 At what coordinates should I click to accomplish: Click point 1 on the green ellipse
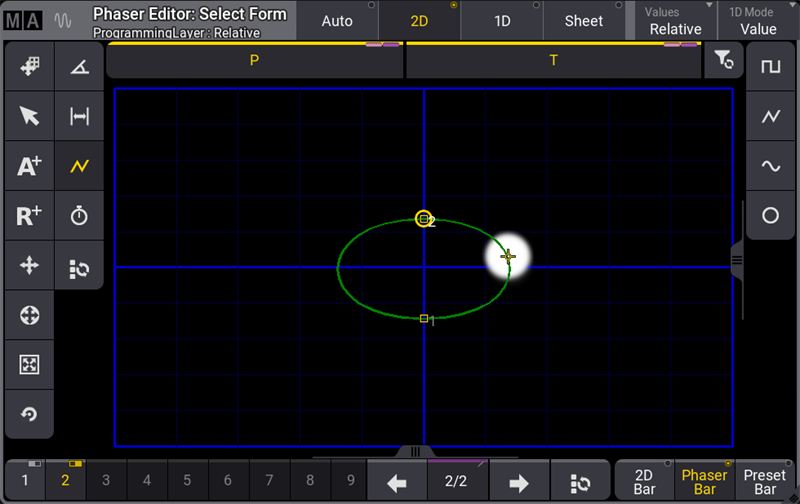click(424, 318)
